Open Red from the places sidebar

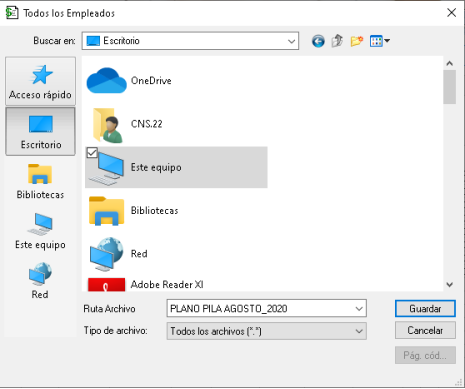coord(40,281)
